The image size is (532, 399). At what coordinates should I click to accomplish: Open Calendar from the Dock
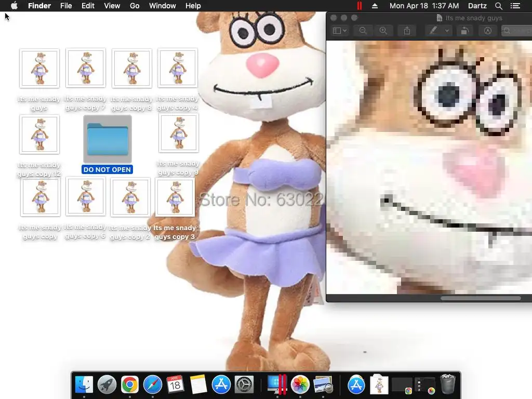click(176, 385)
